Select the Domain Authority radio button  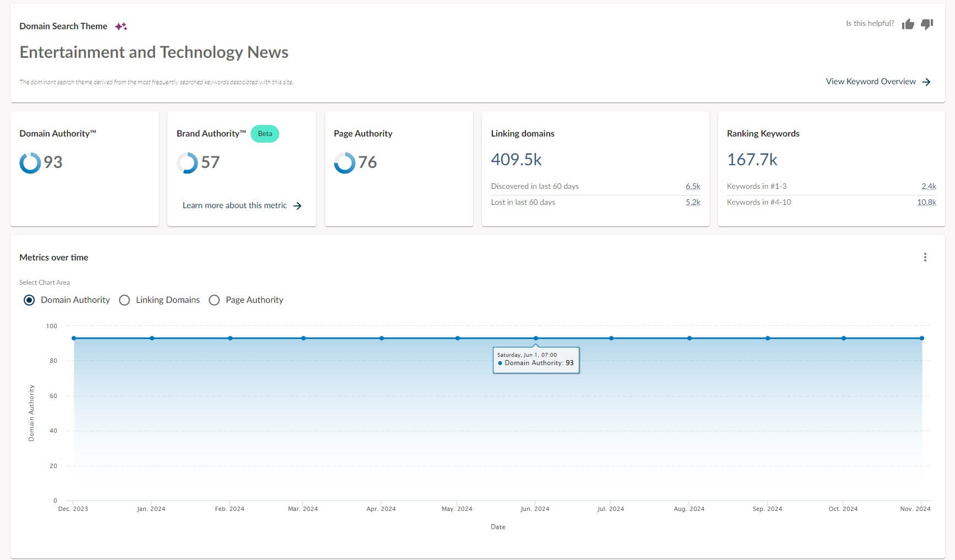[29, 300]
